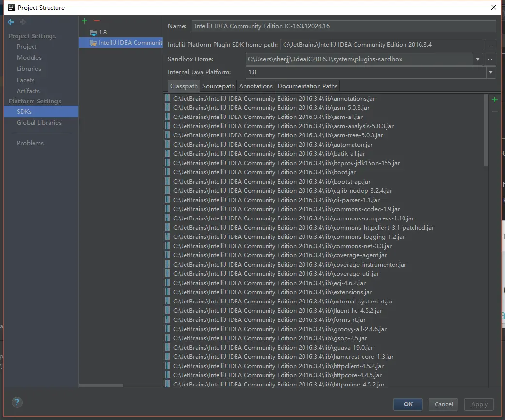Select the hamcrest-core-1.3.jar row
Viewport: 505px width, 420px height.
click(324, 357)
